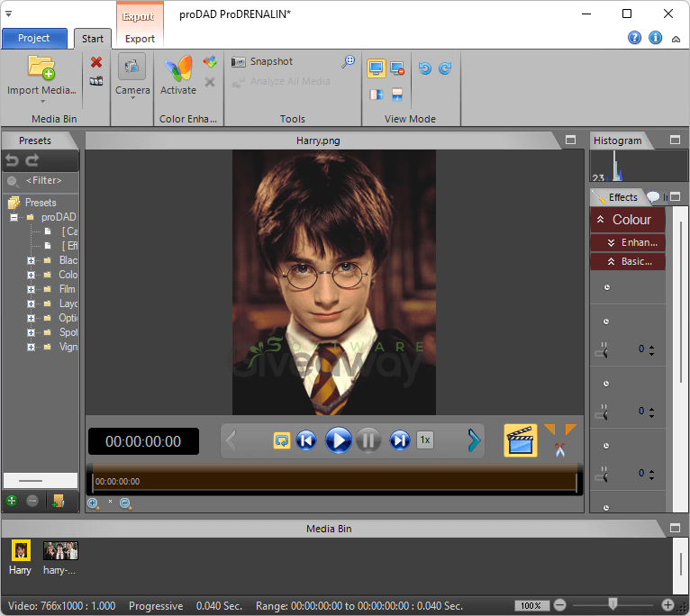Expand the Colo preset folder
This screenshot has height=616, width=690.
pos(31,275)
